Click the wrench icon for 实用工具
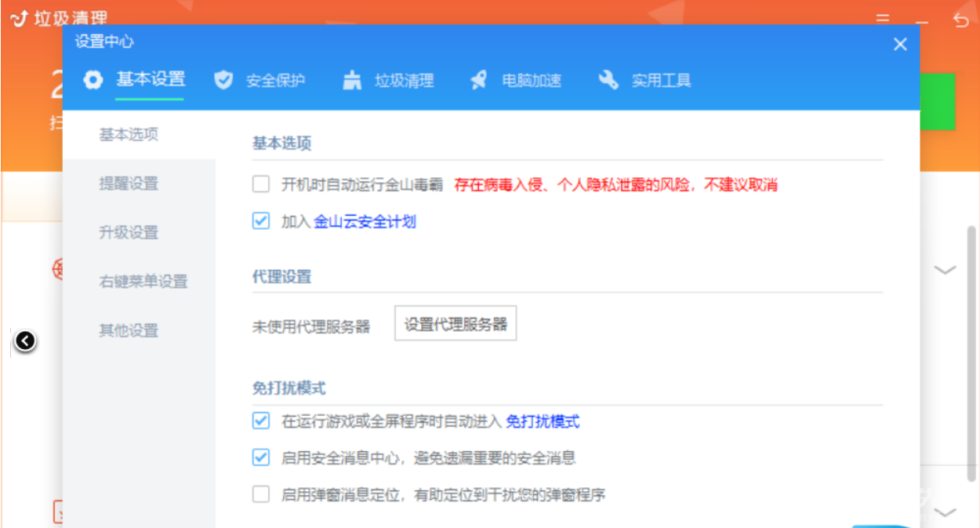 [608, 80]
